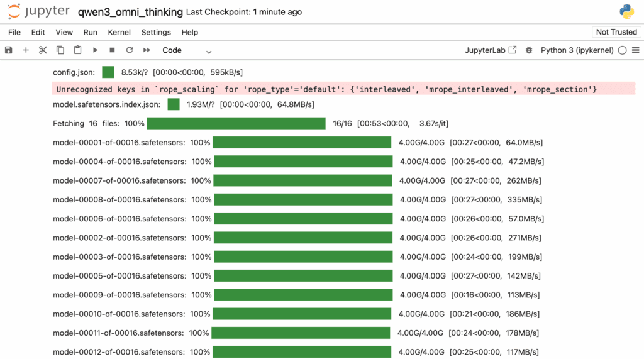
Task: Save the notebook with the floppy disk icon
Action: coord(9,50)
